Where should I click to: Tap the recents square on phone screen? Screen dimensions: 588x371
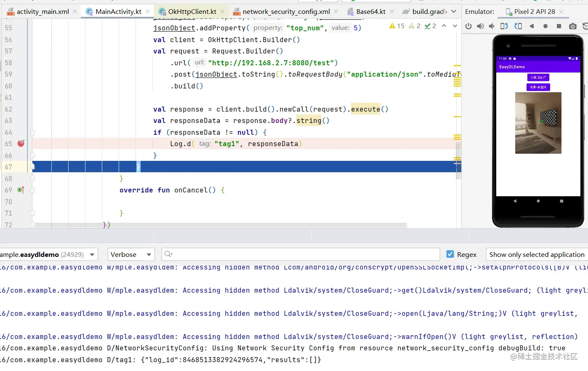pos(561,201)
